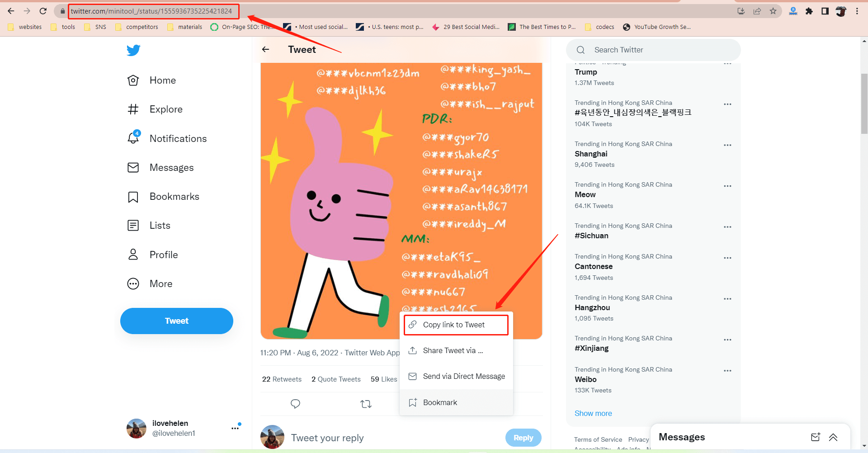The image size is (868, 453).
Task: View the 22 Retweets list
Action: coord(282,379)
